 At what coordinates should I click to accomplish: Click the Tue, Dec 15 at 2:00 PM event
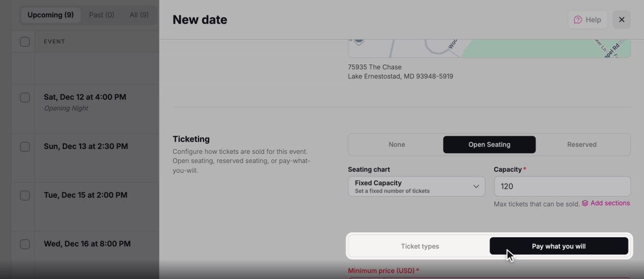pos(85,195)
